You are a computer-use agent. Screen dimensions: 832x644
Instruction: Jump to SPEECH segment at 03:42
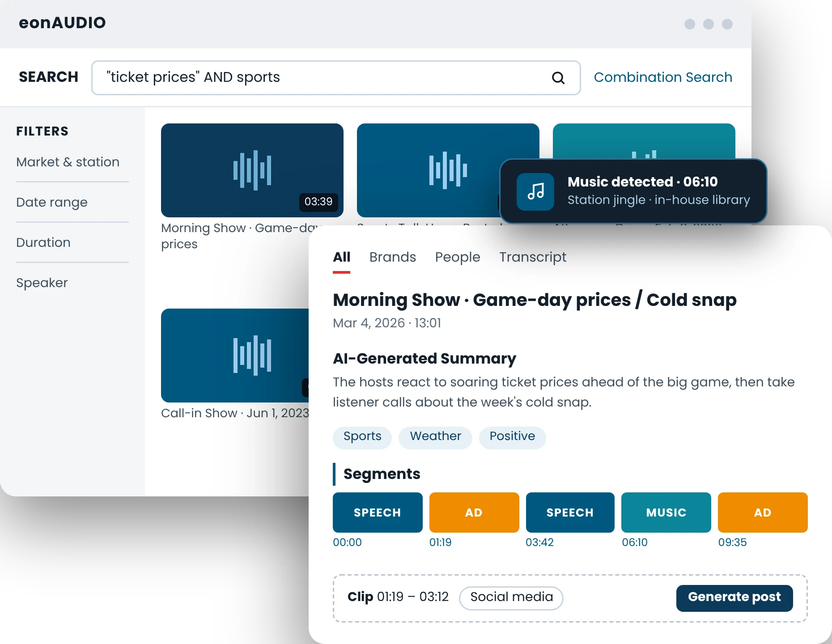coord(570,513)
